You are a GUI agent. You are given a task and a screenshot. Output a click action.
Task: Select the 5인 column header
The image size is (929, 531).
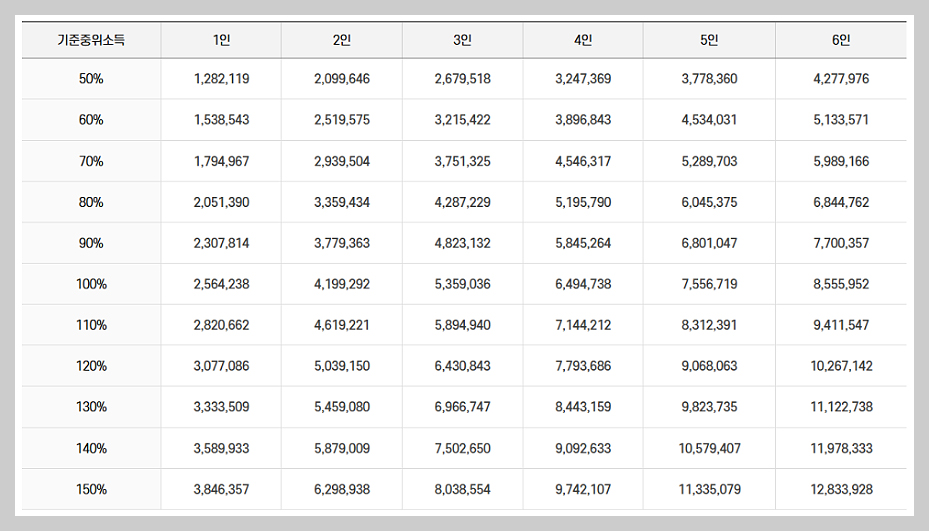(709, 40)
